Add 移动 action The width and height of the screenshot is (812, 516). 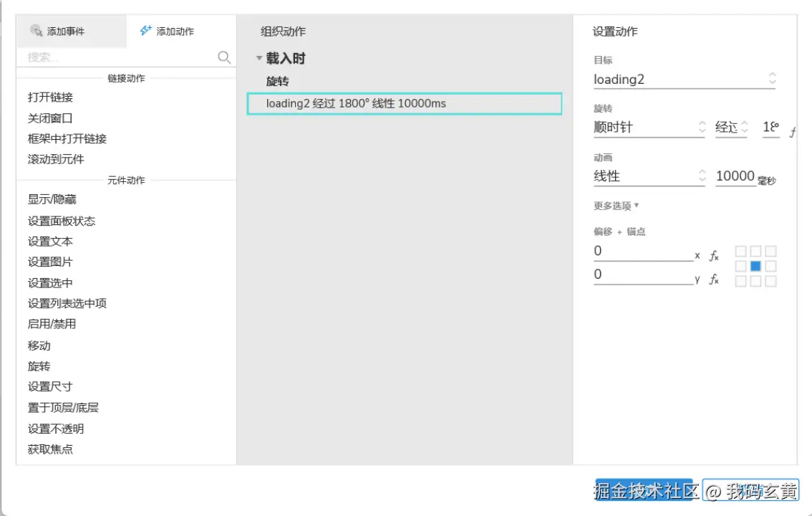tap(39, 345)
